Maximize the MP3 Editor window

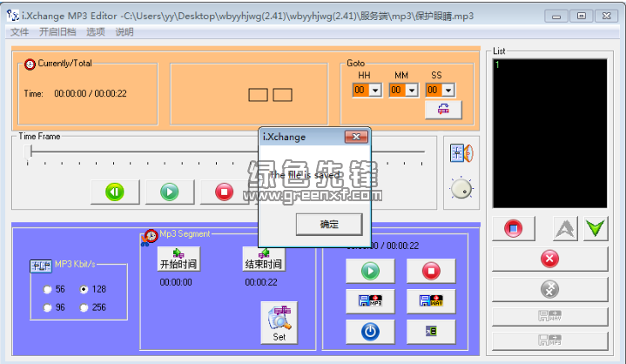tap(582, 16)
